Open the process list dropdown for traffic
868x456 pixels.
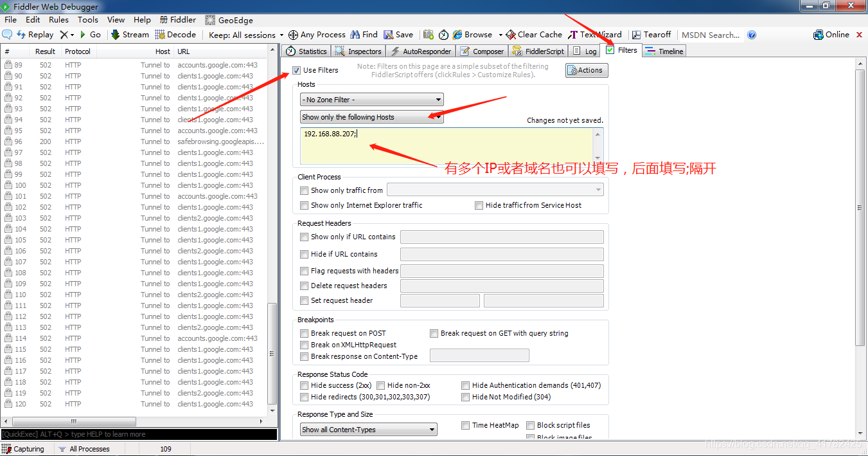tap(495, 190)
